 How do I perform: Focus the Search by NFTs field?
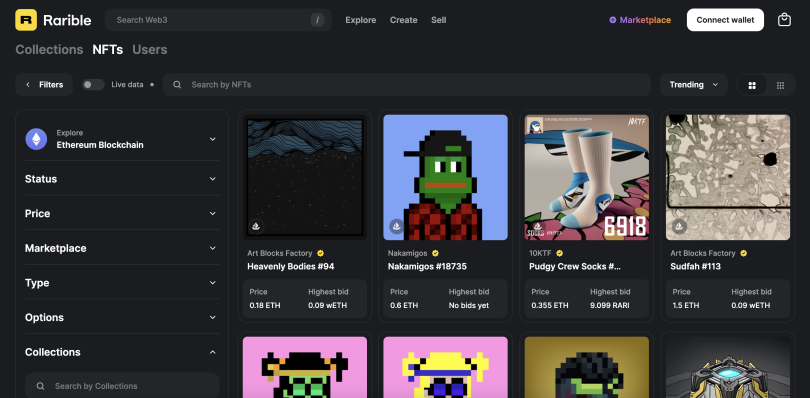[x=407, y=85]
